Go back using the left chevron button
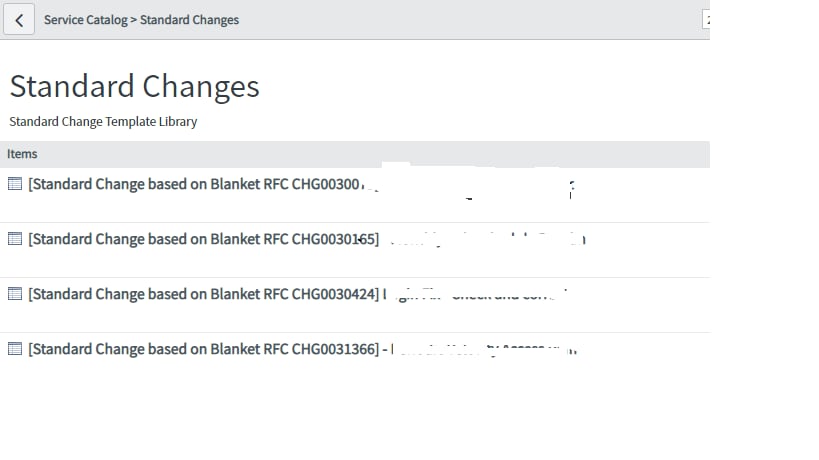The width and height of the screenshot is (819, 460). 19,20
